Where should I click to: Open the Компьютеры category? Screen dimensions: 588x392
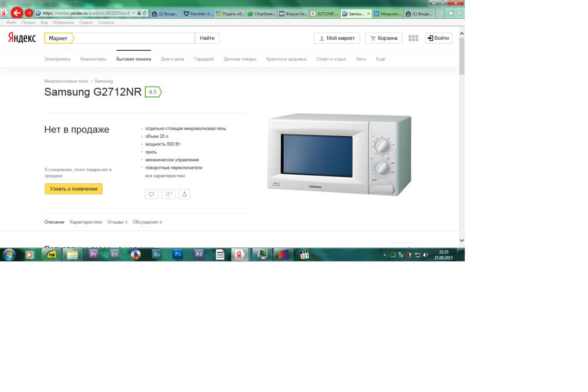[93, 59]
